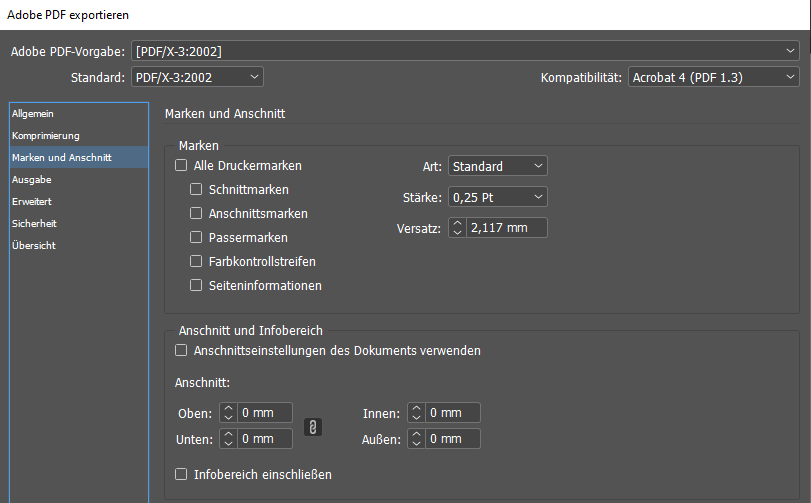
Task: Toggle the Infobereich einschließen checkbox
Action: 181,475
